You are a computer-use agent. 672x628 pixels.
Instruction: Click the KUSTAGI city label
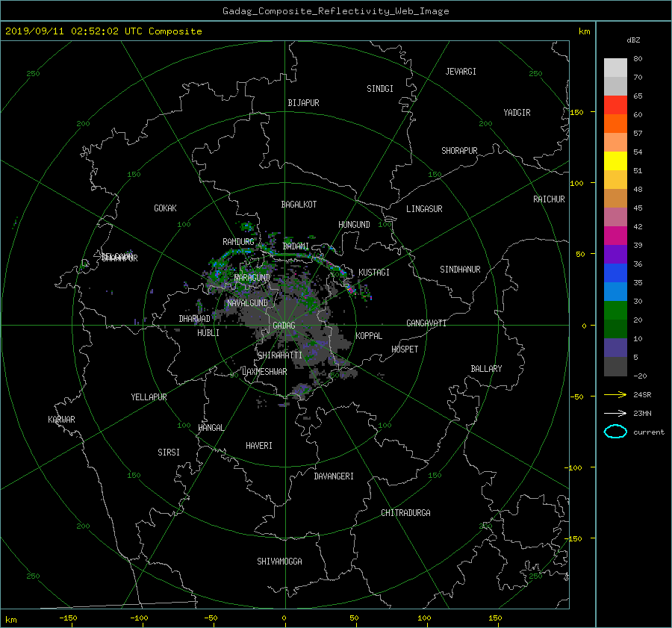(374, 273)
